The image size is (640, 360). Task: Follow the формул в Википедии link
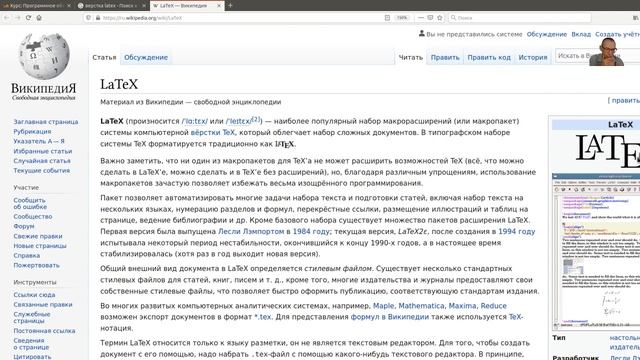coord(389,317)
